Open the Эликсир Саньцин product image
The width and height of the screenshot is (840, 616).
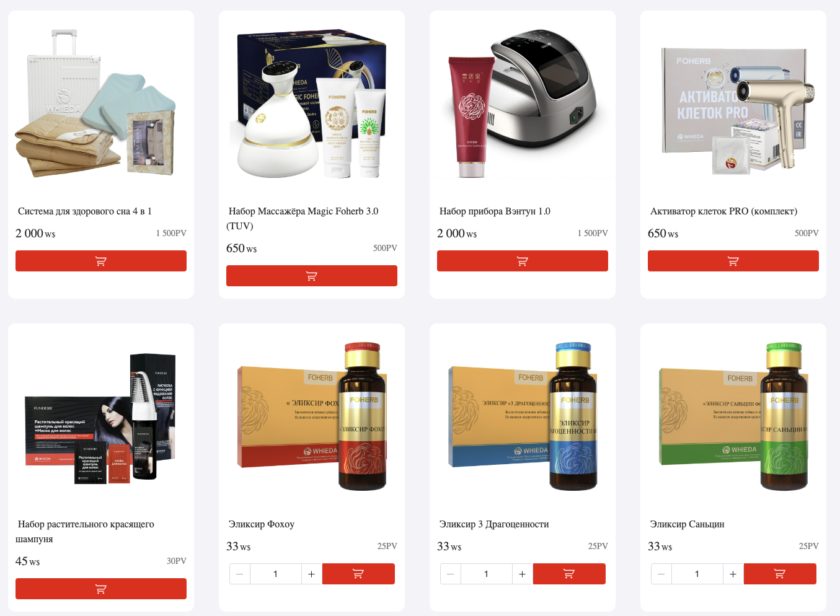[x=733, y=416]
